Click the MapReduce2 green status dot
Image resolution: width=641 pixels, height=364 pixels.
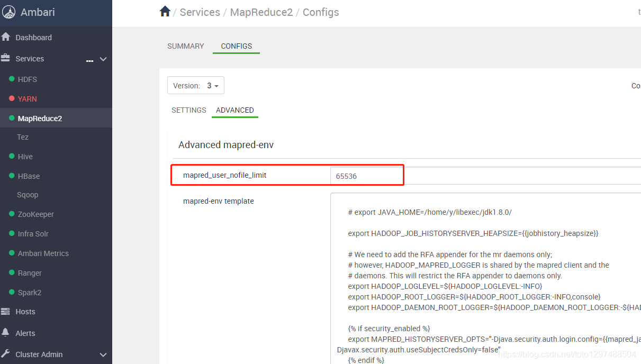click(12, 118)
